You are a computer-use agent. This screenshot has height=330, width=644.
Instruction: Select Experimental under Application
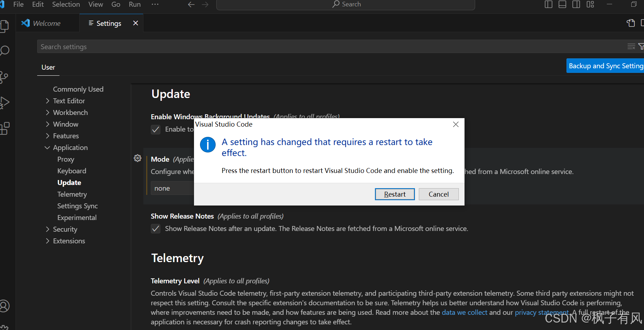click(x=77, y=218)
